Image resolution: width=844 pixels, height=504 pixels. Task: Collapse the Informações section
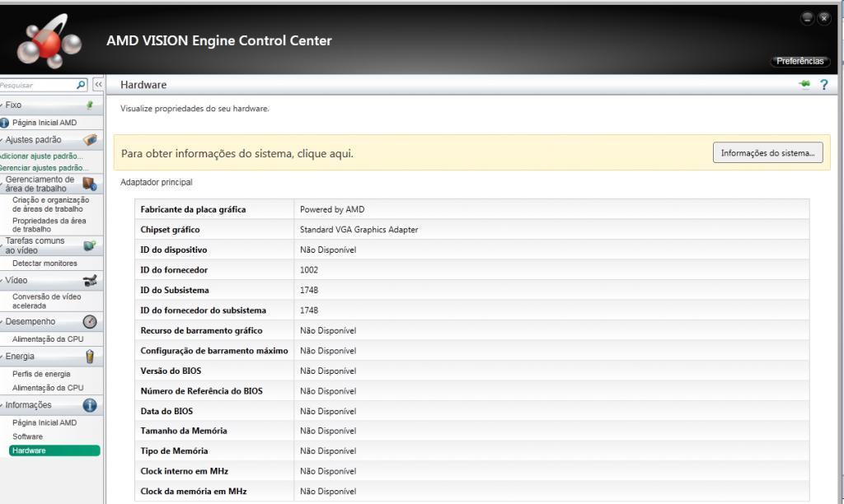[x=2, y=405]
